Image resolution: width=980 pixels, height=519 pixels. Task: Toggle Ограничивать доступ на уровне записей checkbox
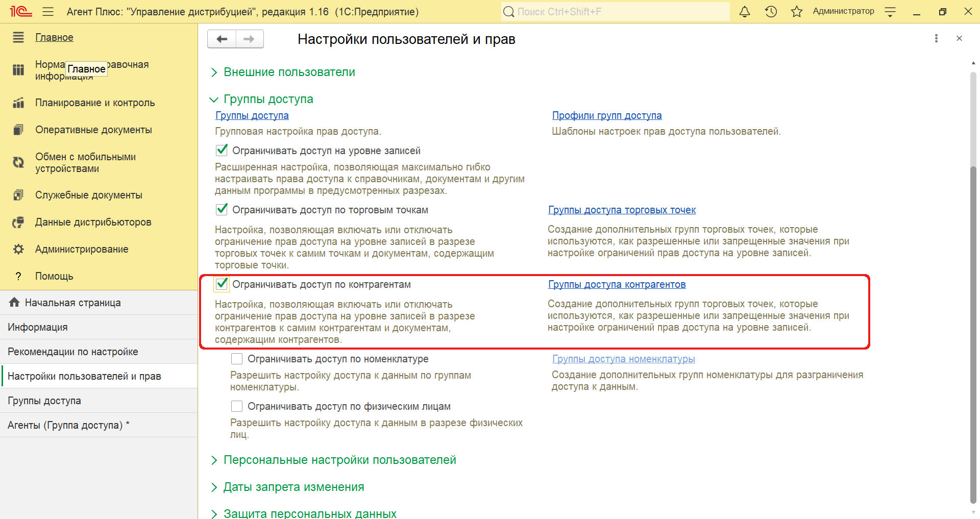222,150
